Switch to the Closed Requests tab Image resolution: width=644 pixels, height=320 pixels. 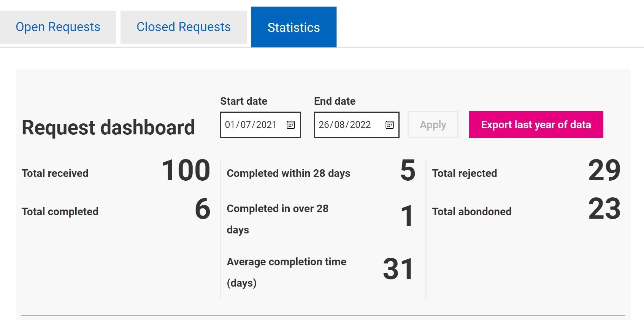coord(183,27)
